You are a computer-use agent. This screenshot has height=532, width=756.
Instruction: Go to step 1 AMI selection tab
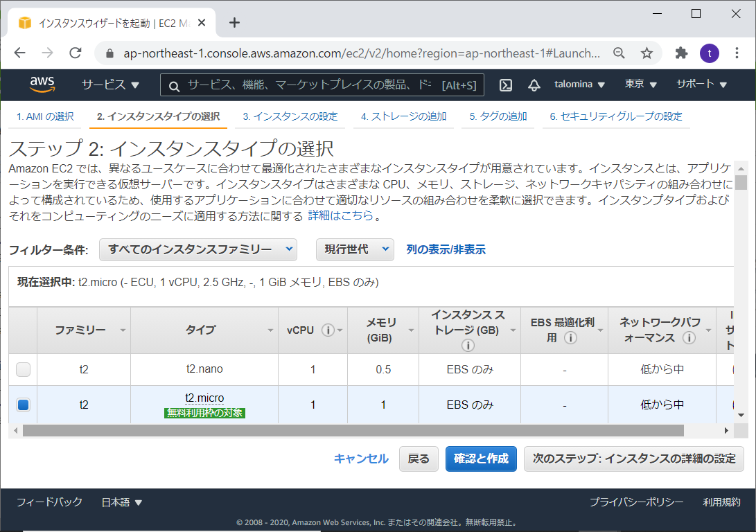coord(45,116)
